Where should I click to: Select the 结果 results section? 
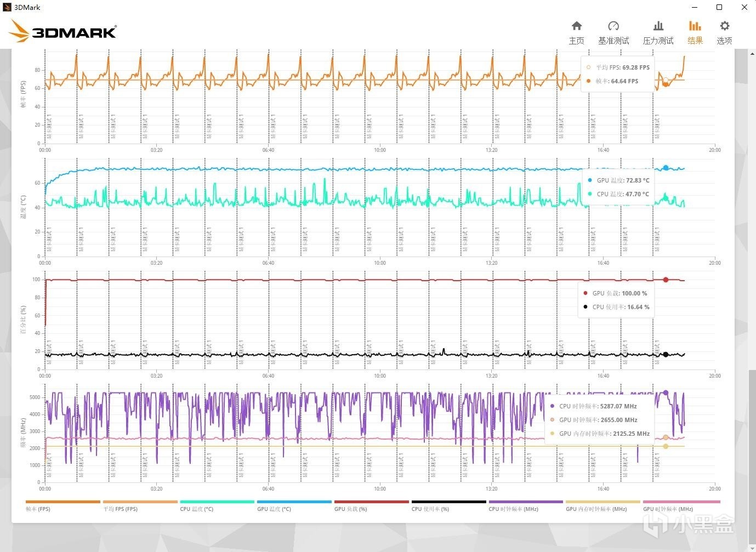click(x=695, y=32)
